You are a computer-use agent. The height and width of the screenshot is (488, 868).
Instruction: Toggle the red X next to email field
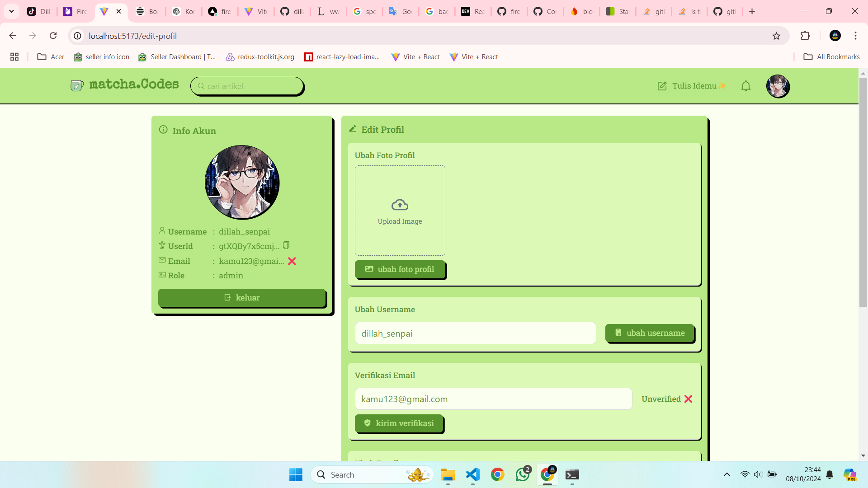click(292, 261)
